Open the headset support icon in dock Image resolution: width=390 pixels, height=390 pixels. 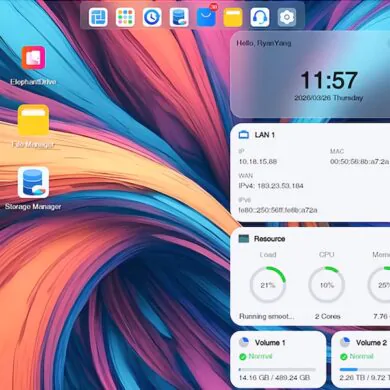tap(260, 17)
